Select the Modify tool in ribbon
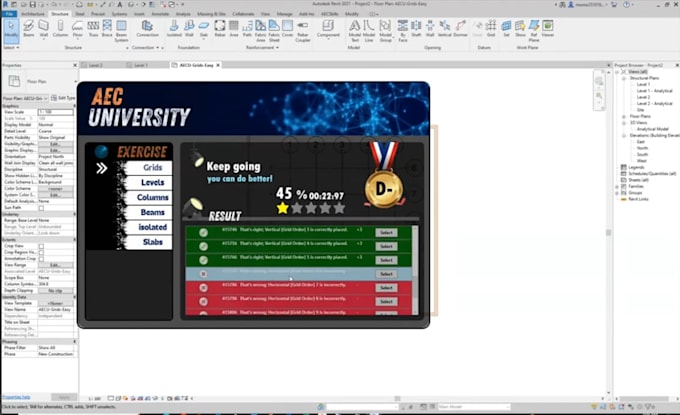 (11, 29)
